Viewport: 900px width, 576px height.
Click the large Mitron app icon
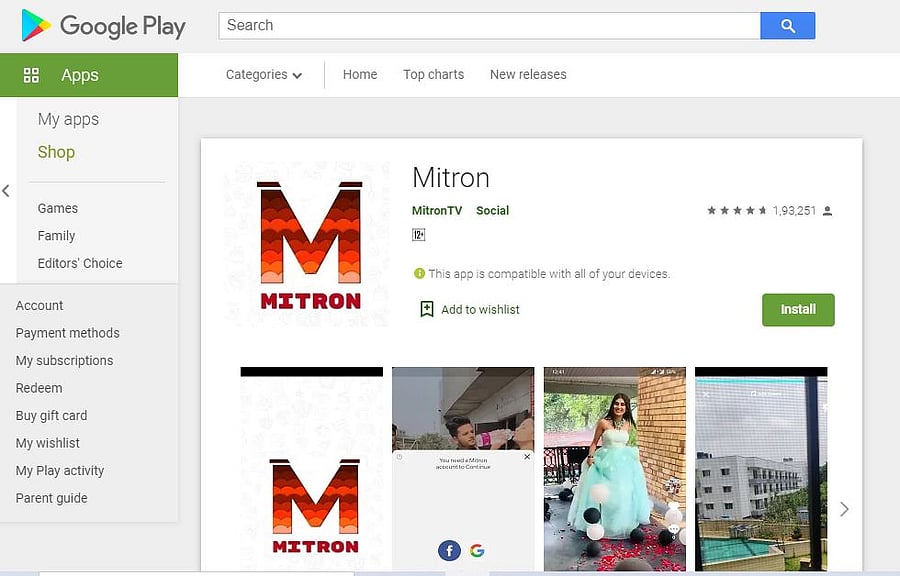[x=309, y=245]
